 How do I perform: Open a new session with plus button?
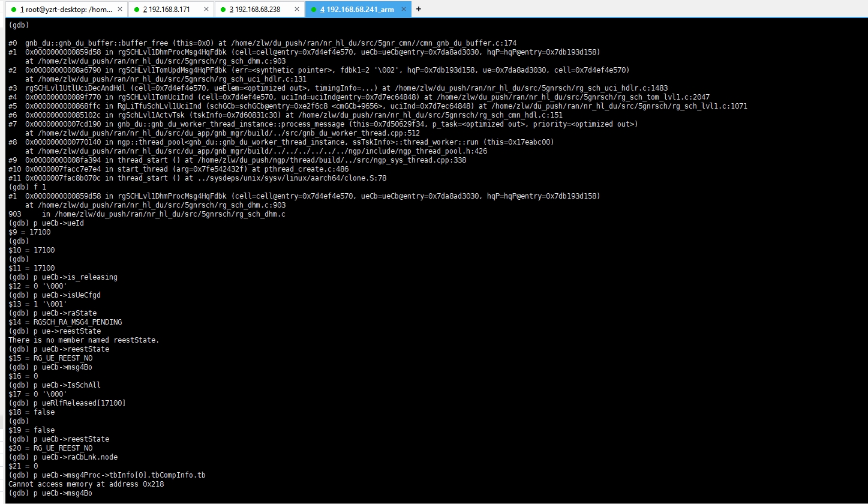coord(418,9)
